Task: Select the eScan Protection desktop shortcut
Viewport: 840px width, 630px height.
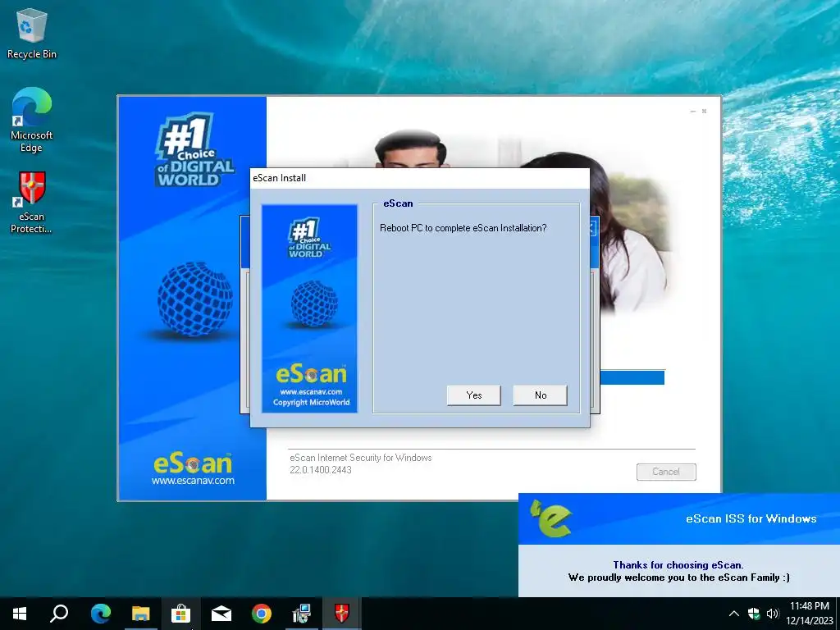Action: 32,203
